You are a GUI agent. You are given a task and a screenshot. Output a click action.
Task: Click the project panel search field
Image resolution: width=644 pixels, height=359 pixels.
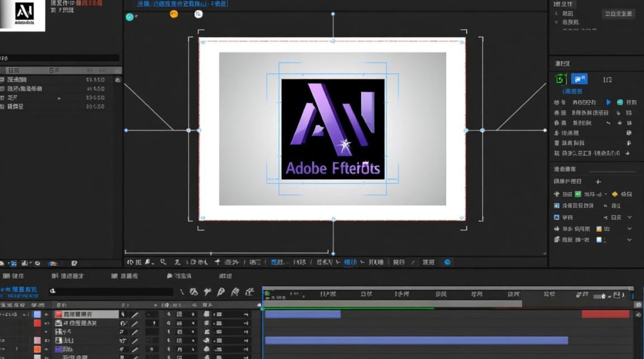coord(59,58)
